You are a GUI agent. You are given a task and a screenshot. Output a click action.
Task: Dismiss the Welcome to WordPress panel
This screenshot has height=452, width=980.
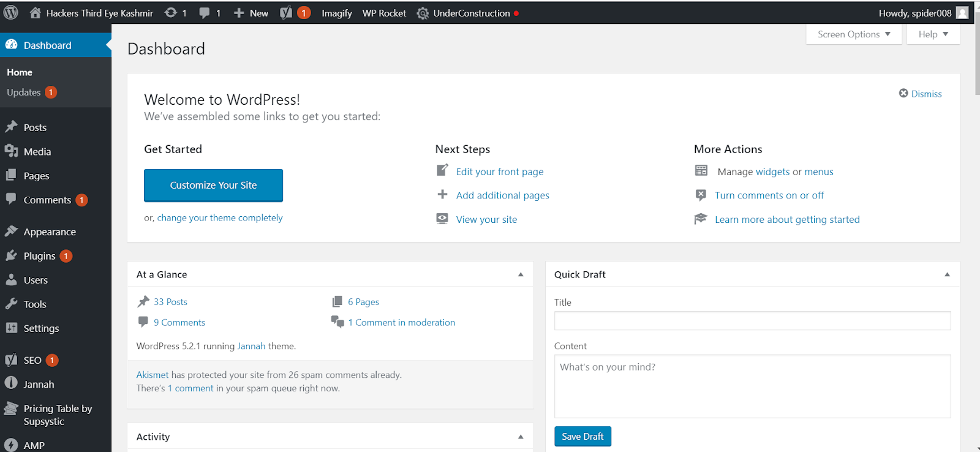click(920, 94)
